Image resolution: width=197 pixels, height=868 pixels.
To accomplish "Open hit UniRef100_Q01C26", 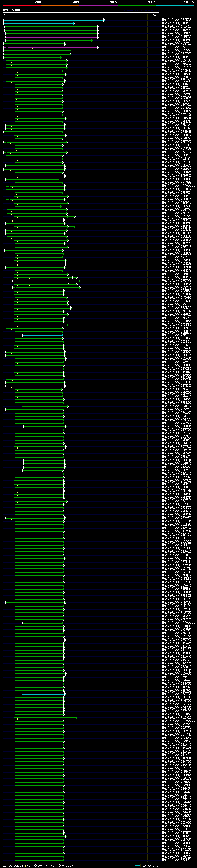I will click(x=177, y=26).
